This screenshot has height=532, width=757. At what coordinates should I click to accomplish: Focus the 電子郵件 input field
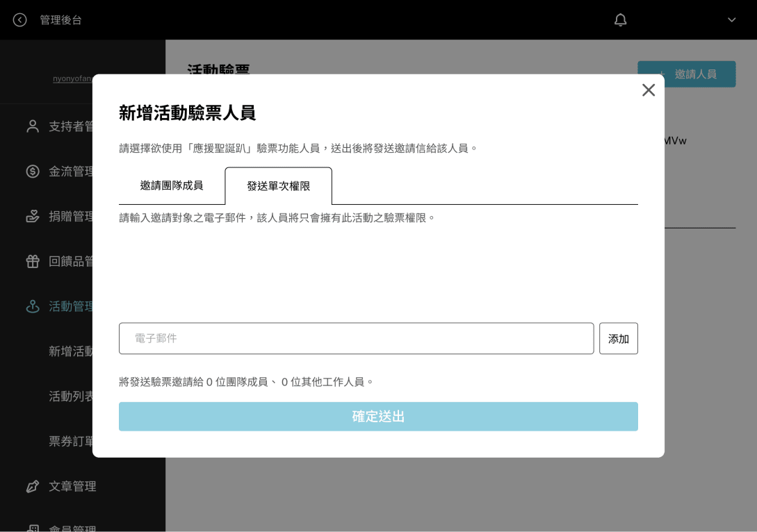[357, 338]
